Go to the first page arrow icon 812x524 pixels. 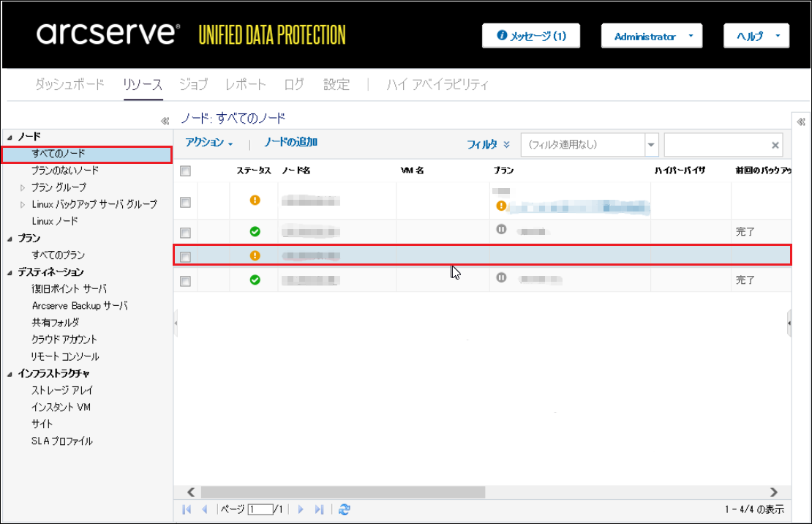pyautogui.click(x=187, y=509)
